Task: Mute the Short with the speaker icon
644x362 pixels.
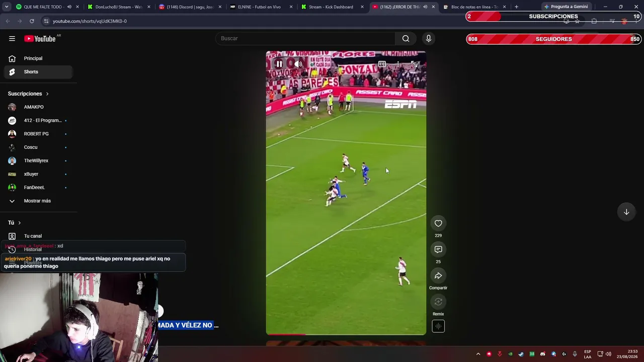Action: pyautogui.click(x=298, y=64)
